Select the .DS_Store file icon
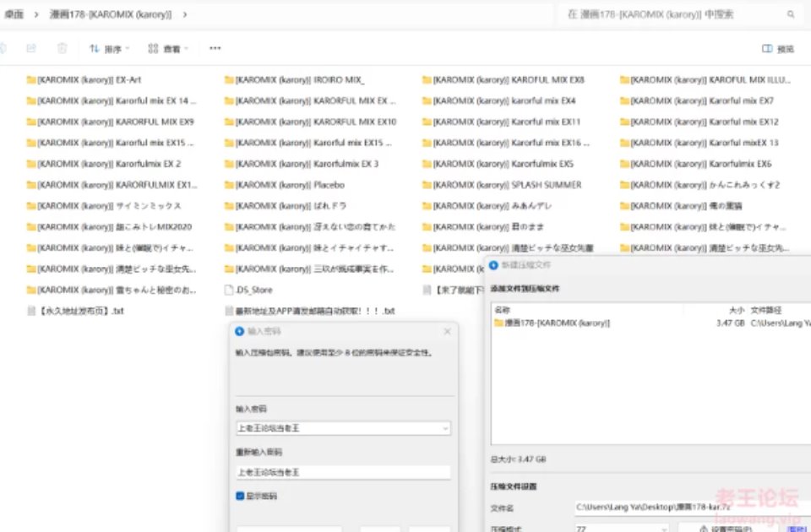Viewport: 811px width, 532px height. [x=229, y=290]
